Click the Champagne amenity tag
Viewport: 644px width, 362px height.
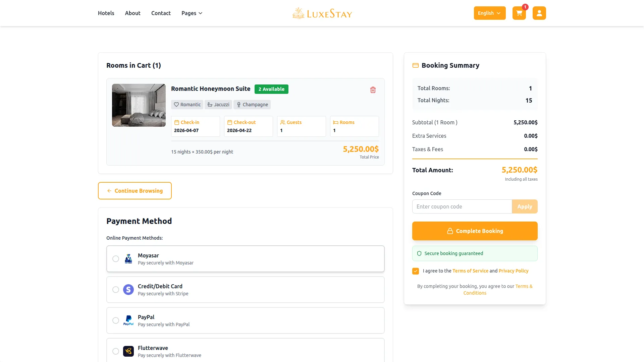(252, 105)
